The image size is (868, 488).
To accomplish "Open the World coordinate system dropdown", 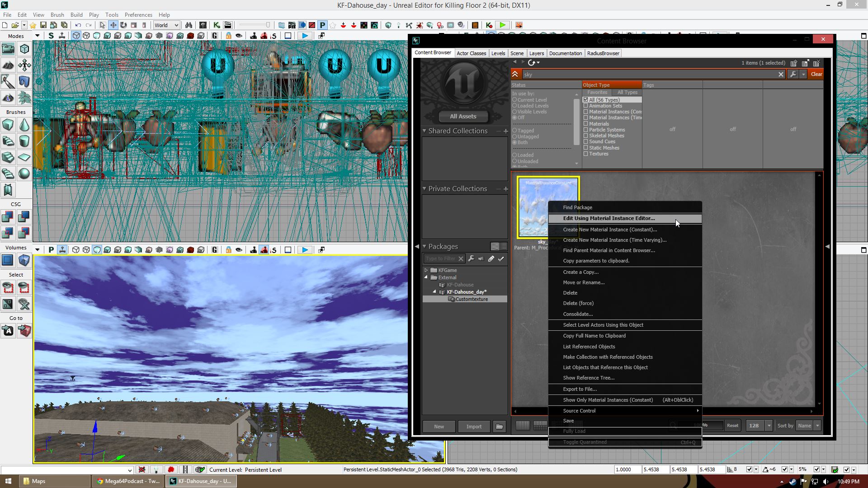I will pos(166,25).
